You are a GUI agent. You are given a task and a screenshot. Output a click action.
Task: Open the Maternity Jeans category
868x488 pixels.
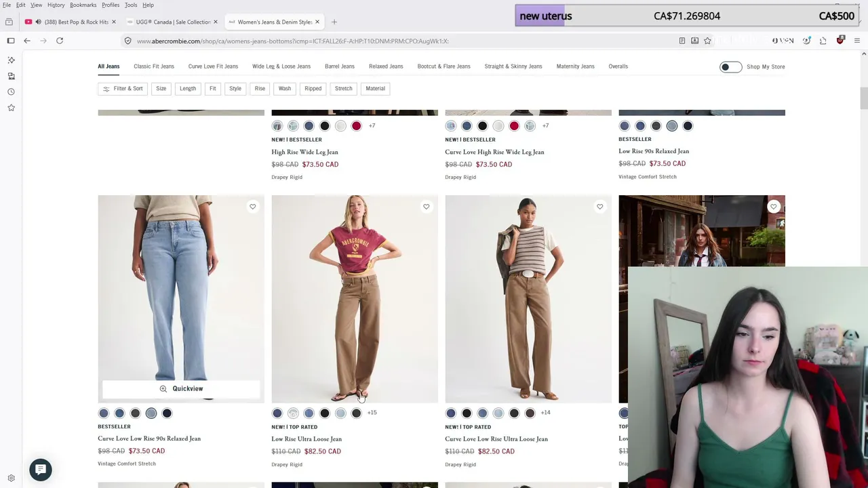coord(575,66)
